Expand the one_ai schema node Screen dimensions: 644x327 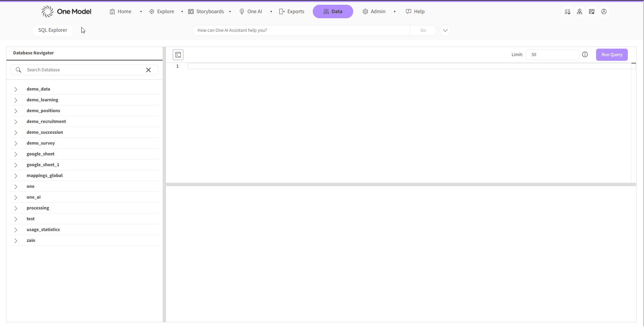point(16,197)
